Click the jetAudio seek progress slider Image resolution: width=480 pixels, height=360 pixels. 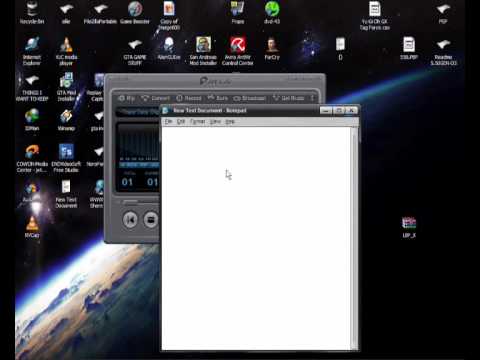point(140,201)
